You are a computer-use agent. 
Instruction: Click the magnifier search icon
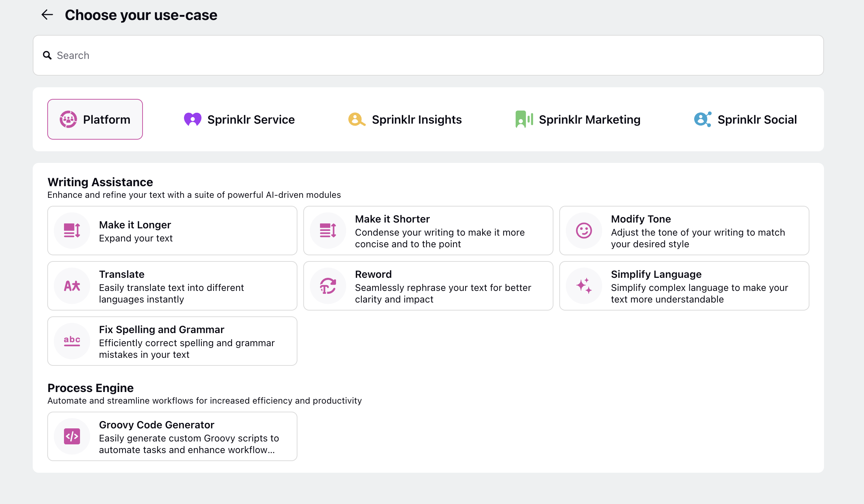[47, 55]
